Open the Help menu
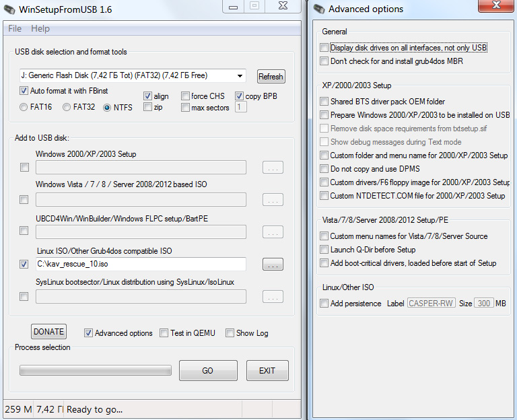Viewport: 517px width, 420px height. pyautogui.click(x=40, y=29)
